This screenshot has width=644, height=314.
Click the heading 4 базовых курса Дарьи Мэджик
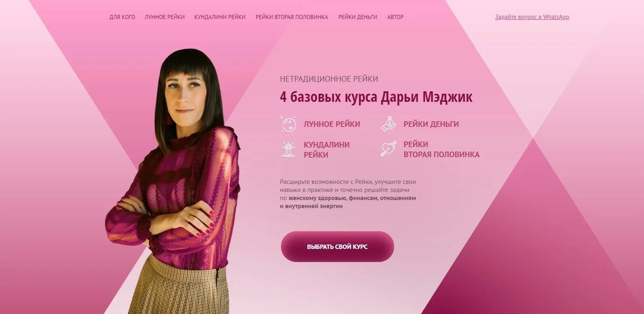[x=376, y=97]
